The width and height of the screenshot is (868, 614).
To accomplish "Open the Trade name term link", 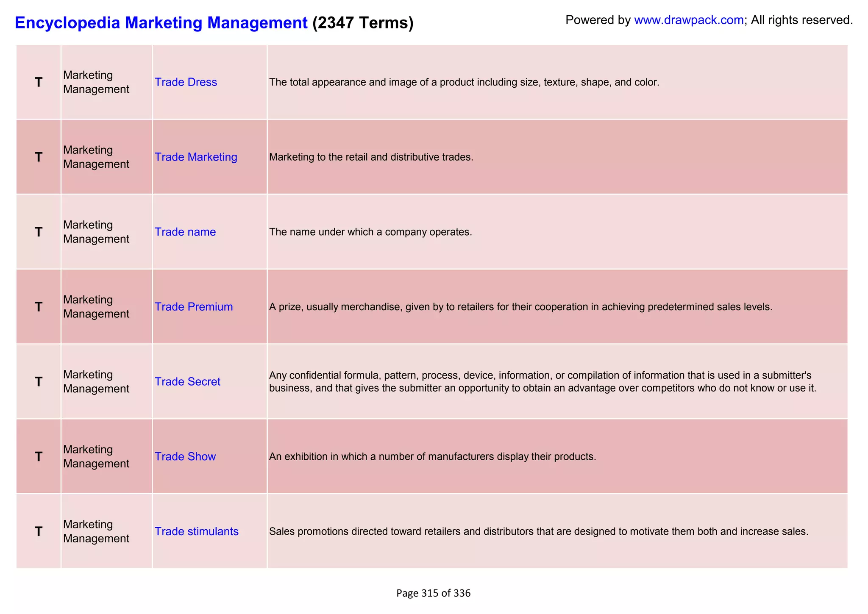I will click(185, 232).
